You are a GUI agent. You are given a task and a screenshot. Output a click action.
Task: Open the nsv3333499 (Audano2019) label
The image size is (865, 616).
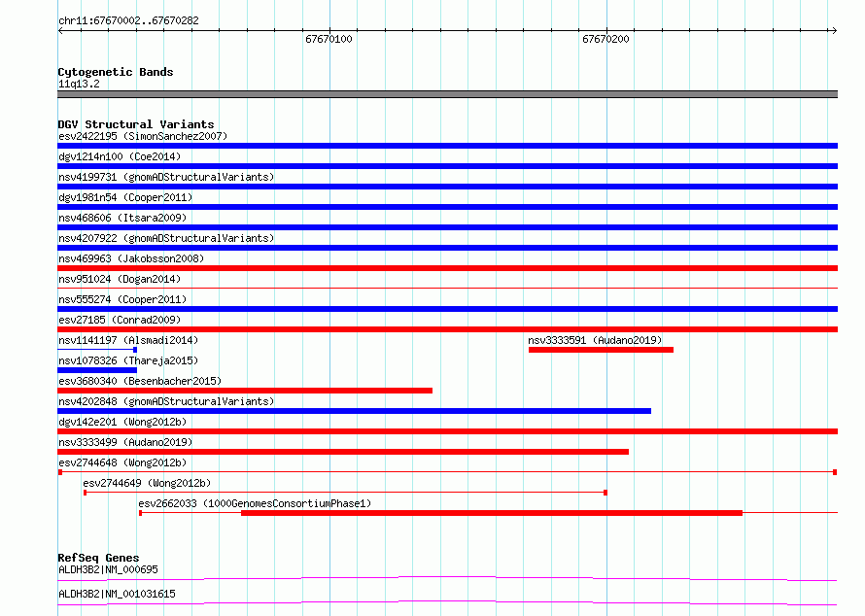[x=125, y=442]
